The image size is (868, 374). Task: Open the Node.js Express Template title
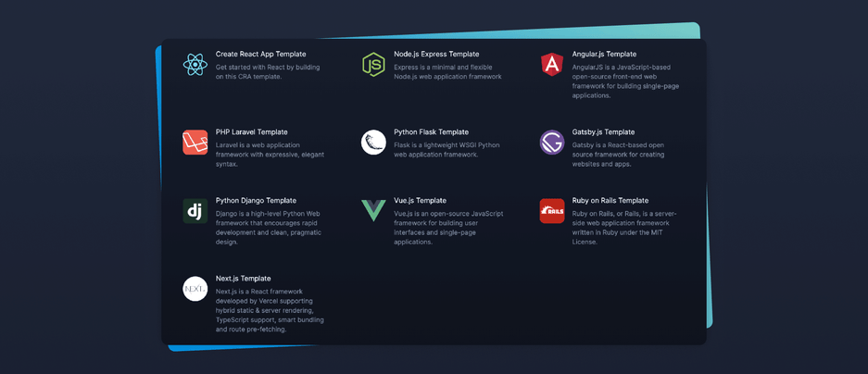pyautogui.click(x=436, y=55)
